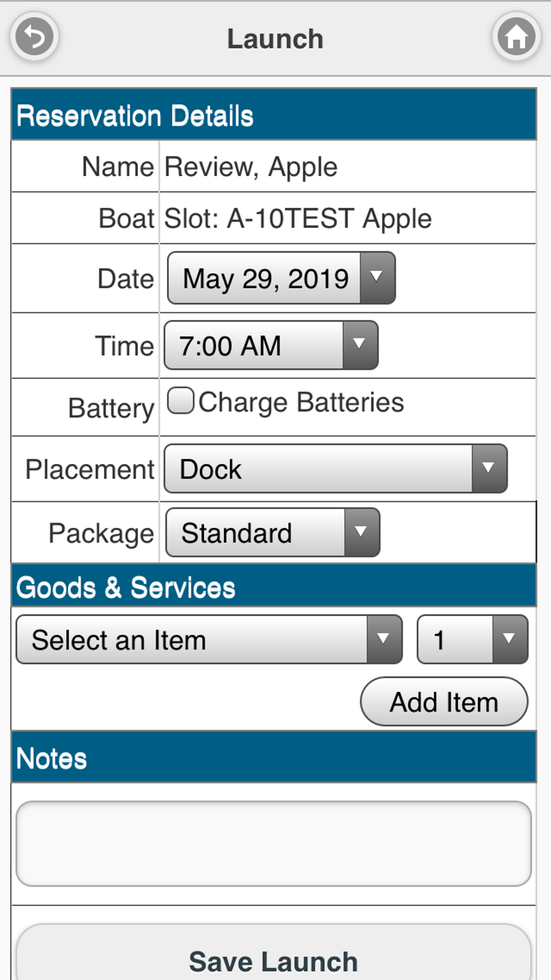Viewport: 551px width, 980px height.
Task: Go to the home screen icon
Action: coord(516,37)
